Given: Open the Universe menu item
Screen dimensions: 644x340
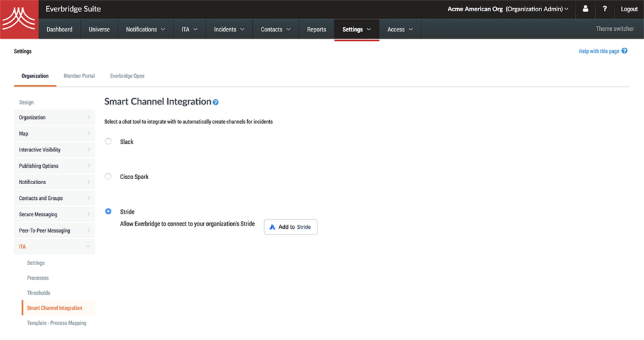Looking at the screenshot, I should [x=99, y=29].
